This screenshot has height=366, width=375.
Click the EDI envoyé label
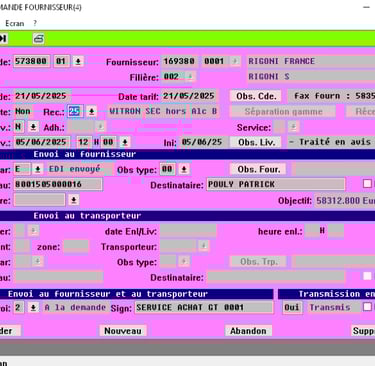75,169
